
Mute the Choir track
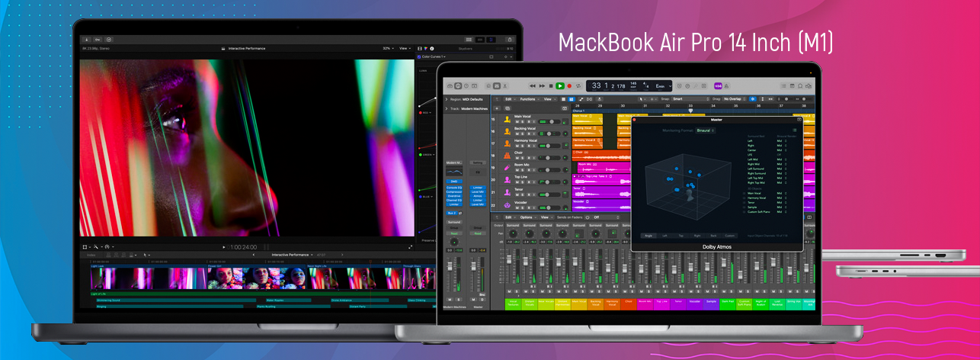[517, 158]
